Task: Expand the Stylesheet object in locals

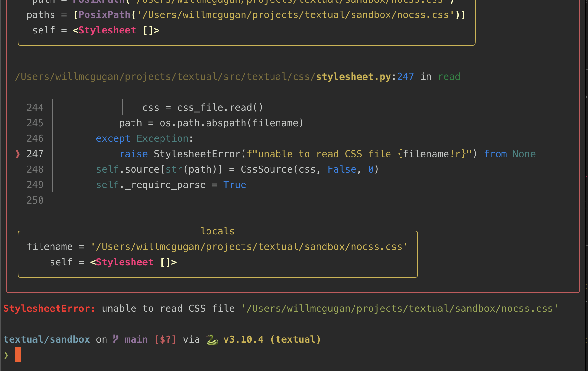Action: [133, 262]
